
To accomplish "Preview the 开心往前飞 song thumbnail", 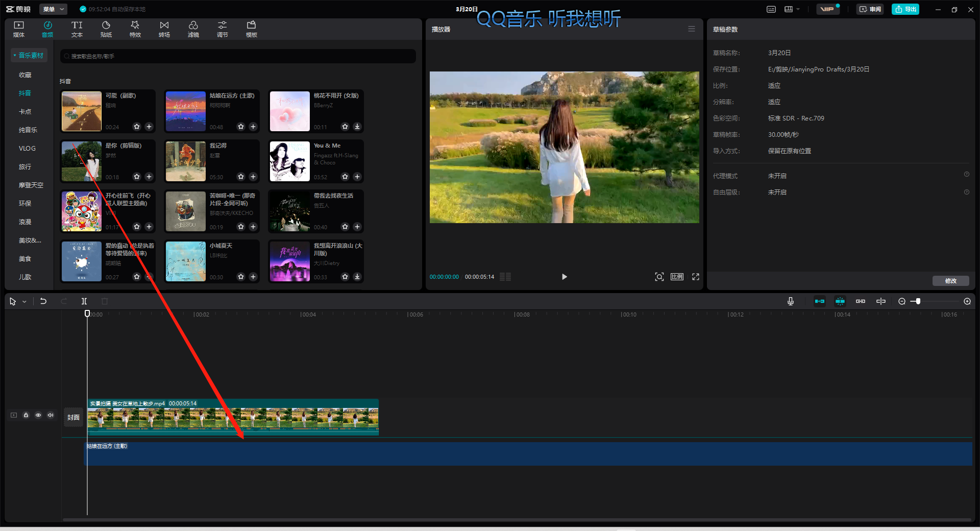I will click(82, 211).
